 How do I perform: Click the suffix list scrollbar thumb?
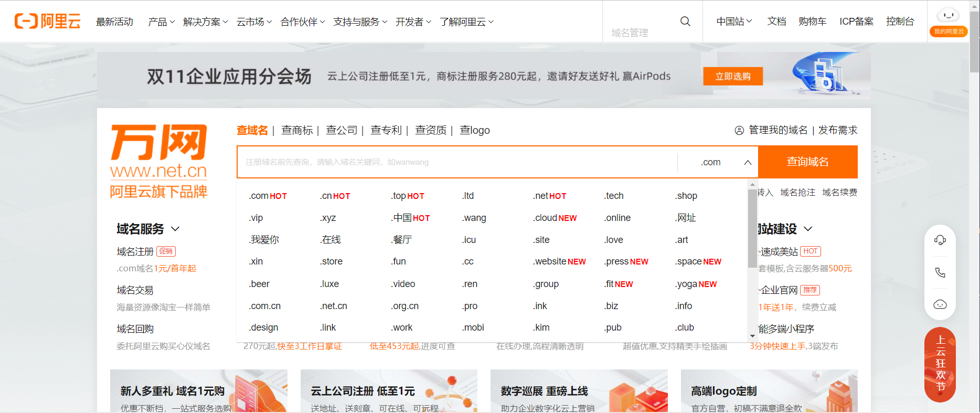(x=752, y=228)
